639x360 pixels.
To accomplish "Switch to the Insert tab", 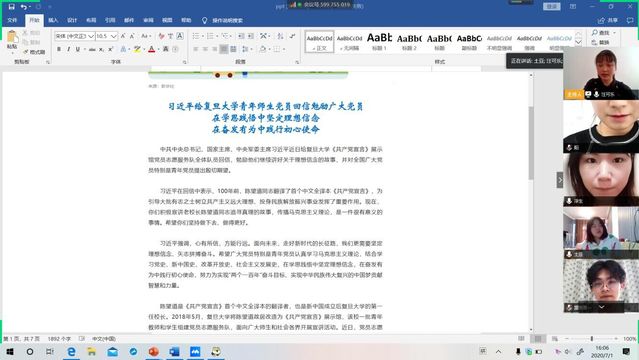I will [53, 20].
